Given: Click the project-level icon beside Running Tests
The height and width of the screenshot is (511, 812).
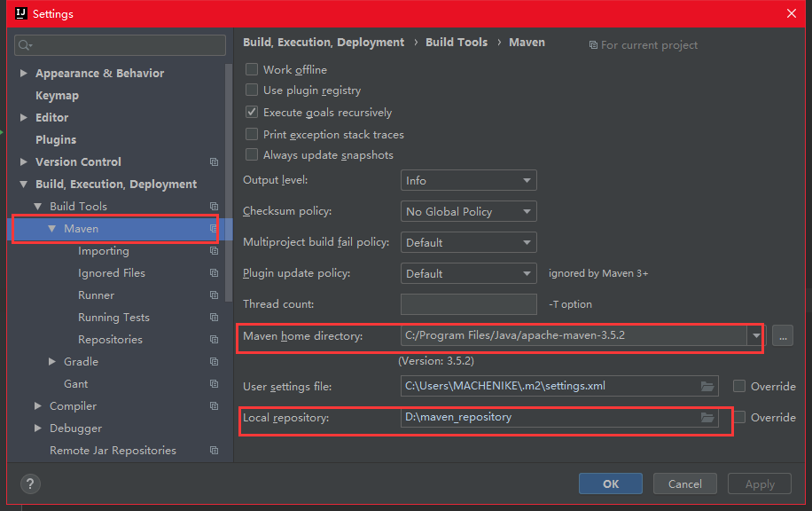Looking at the screenshot, I should tap(214, 318).
